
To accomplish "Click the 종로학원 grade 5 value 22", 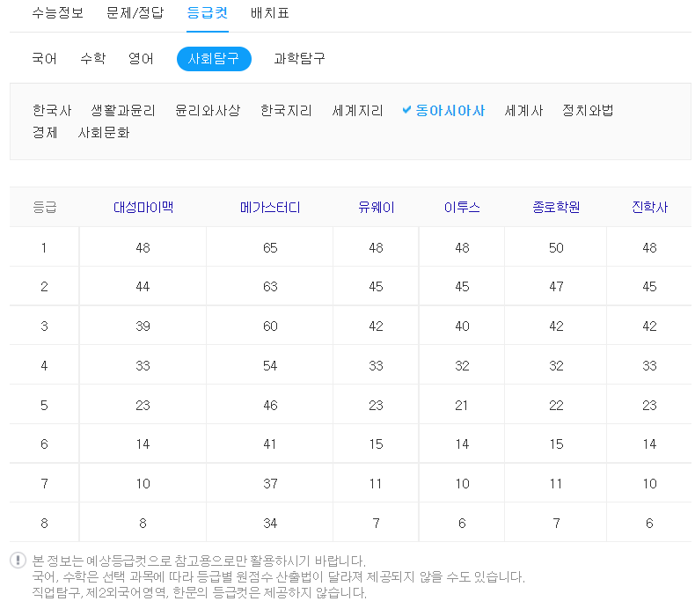I will click(x=556, y=405).
